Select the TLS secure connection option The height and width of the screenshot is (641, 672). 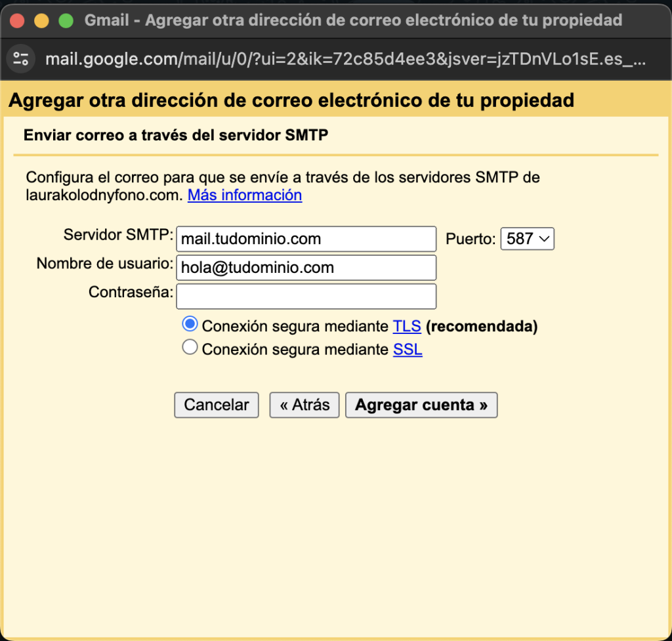point(190,324)
